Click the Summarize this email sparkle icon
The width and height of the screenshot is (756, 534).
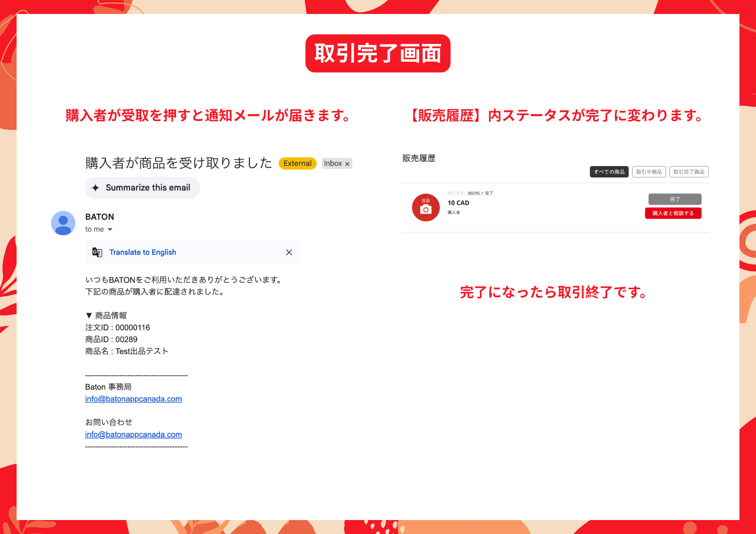96,188
